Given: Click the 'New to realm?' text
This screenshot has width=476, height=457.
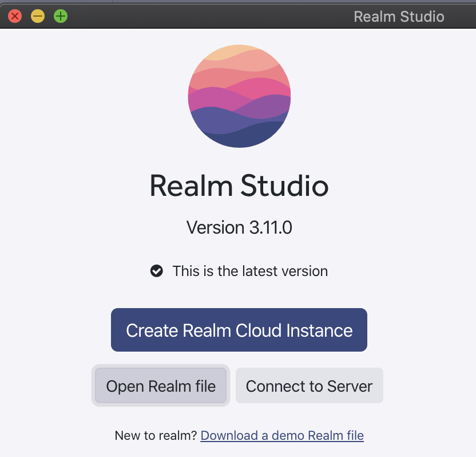Looking at the screenshot, I should click(x=156, y=435).
